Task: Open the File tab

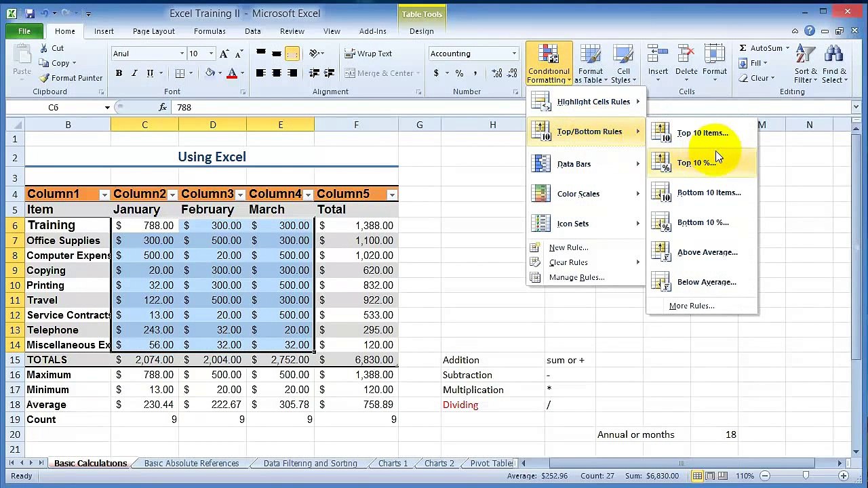Action: pos(24,31)
